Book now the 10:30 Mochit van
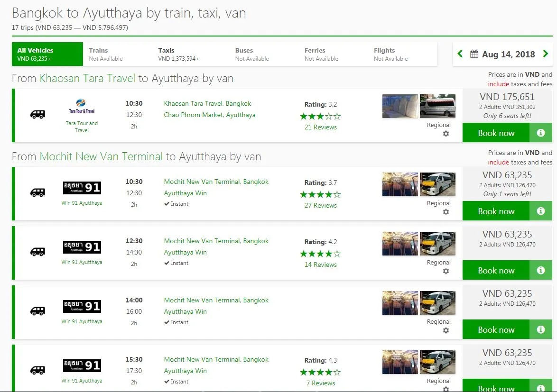Viewport: 557px width, 392px height. [x=496, y=211]
